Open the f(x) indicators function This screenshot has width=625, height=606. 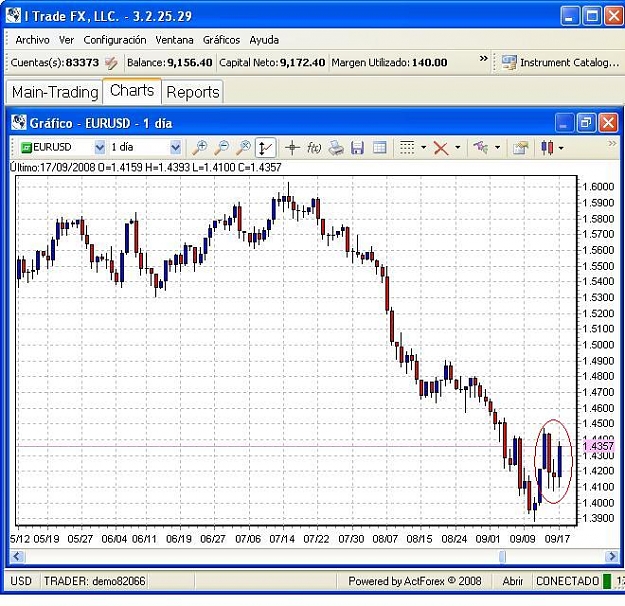point(314,148)
